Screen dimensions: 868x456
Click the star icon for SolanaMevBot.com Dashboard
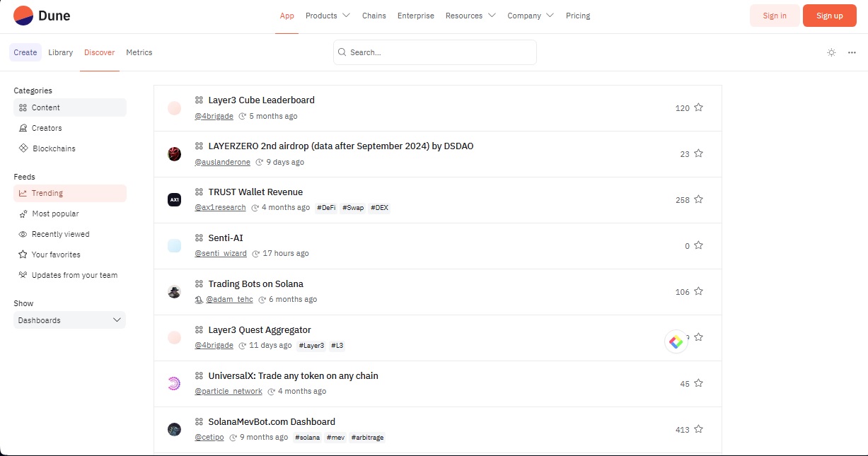(698, 429)
